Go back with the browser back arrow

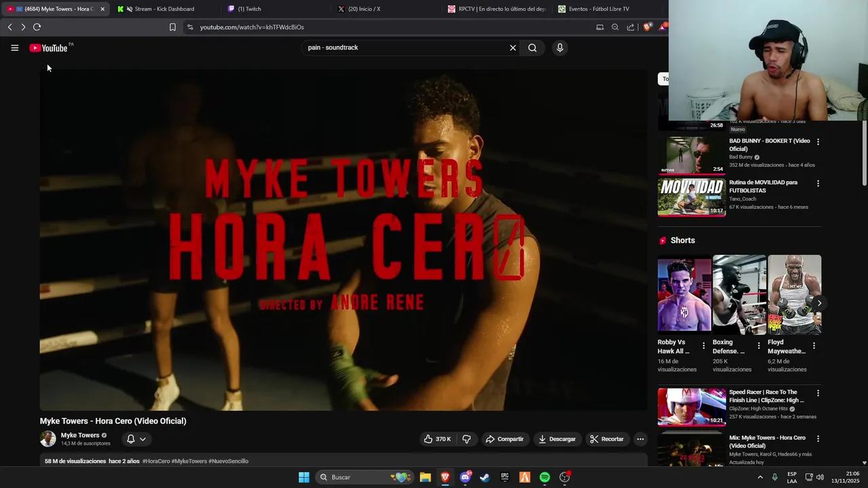[9, 27]
